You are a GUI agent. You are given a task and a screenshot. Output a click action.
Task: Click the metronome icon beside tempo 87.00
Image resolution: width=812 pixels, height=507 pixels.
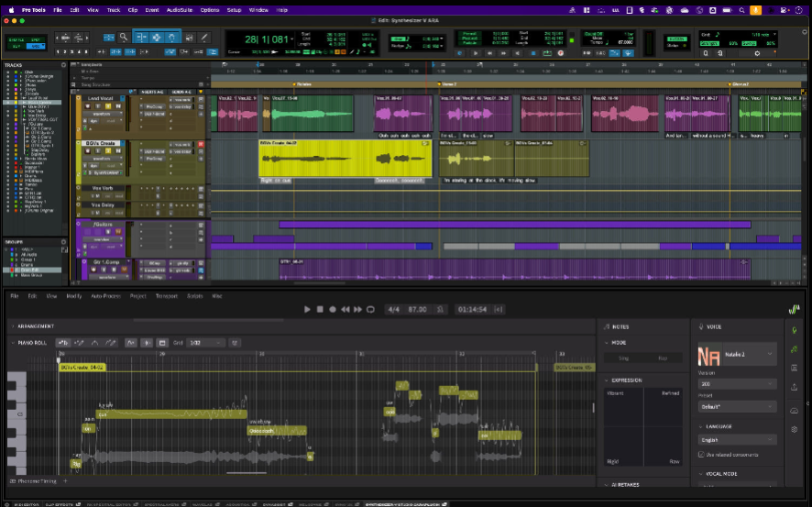coord(440,309)
